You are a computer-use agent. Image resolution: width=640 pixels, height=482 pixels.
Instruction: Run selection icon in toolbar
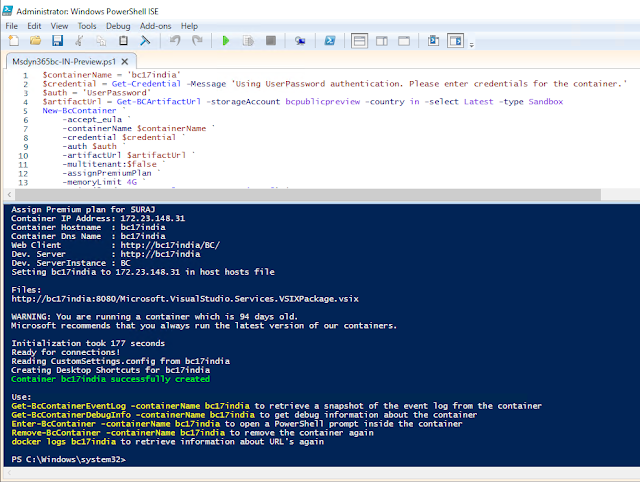(x=248, y=40)
